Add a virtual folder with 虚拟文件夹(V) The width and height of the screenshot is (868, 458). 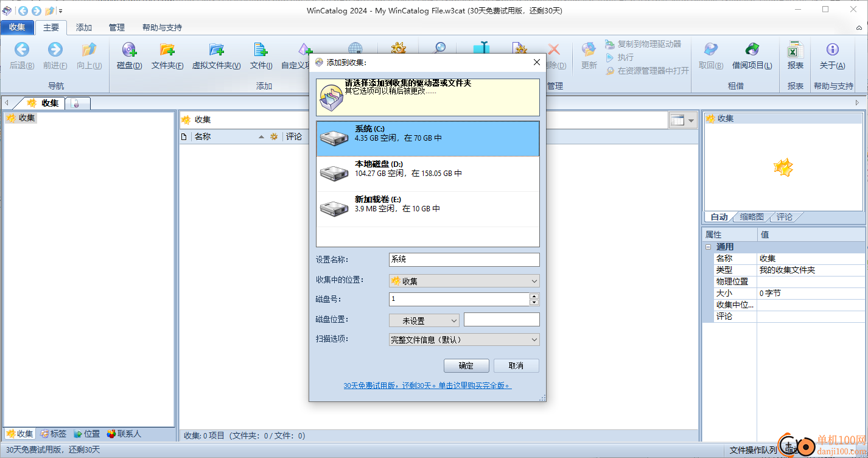(x=216, y=57)
